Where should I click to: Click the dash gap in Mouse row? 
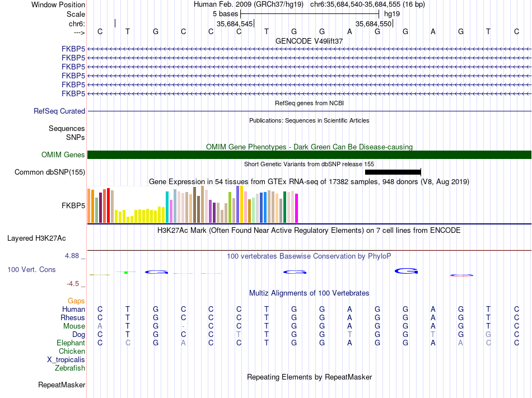tap(183, 326)
